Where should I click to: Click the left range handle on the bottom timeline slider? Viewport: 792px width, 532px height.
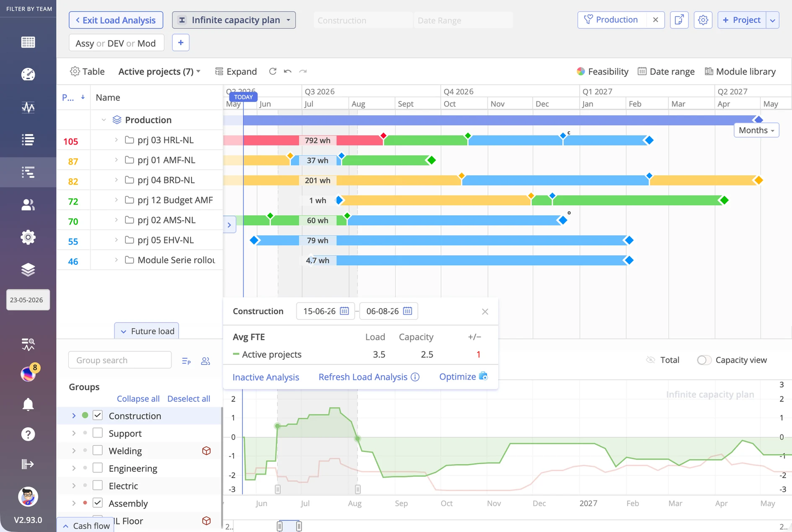pos(280,526)
